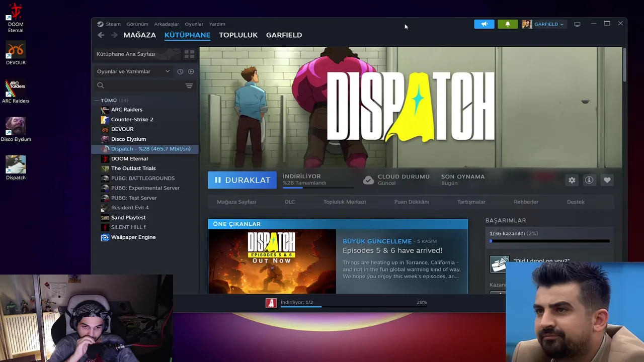Select SILENT HILL f in library

(128, 227)
